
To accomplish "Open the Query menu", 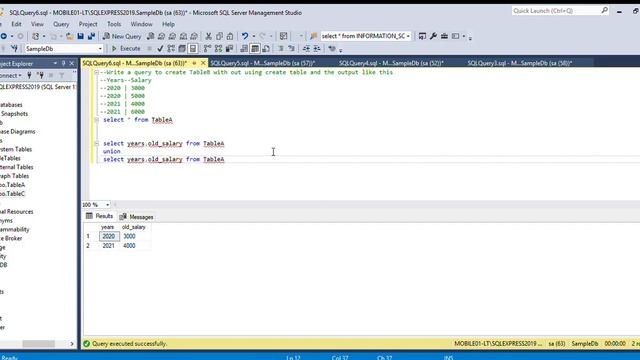I will [x=61, y=24].
